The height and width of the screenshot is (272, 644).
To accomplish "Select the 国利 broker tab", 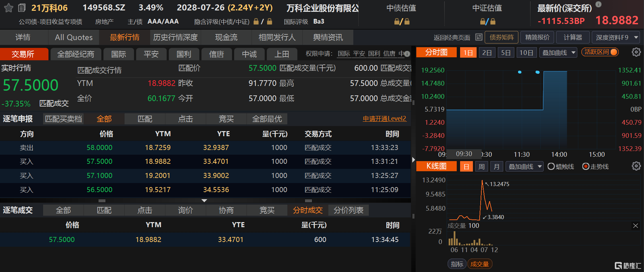I will click(184, 54).
